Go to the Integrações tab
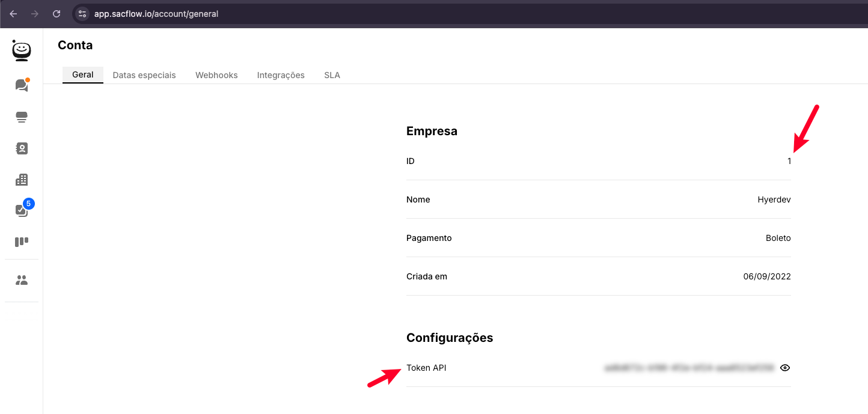This screenshot has width=868, height=414. [x=281, y=75]
